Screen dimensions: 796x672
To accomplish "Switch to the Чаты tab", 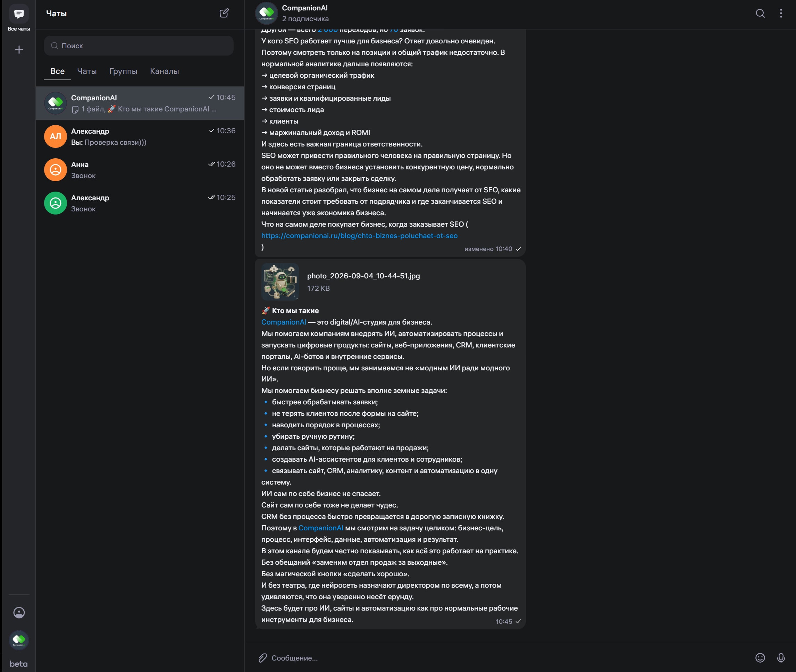I will pos(87,71).
